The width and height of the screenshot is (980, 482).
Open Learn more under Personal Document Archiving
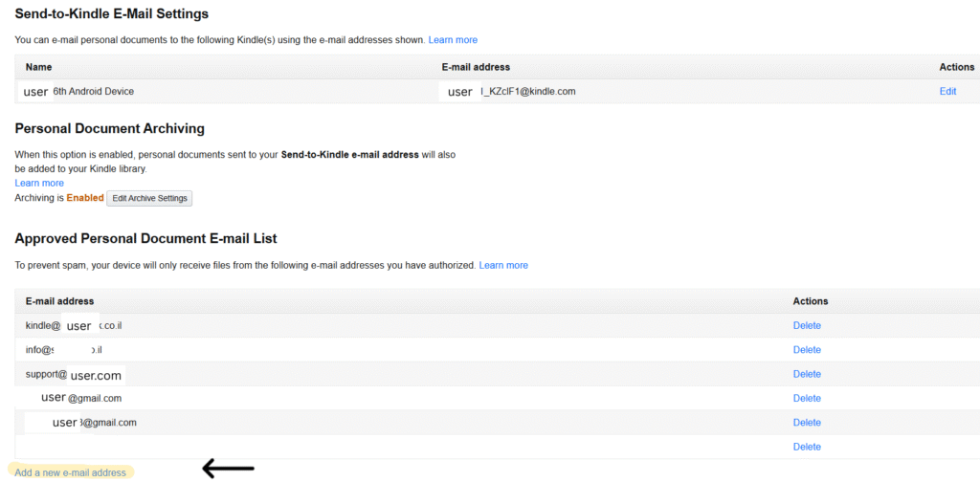[x=39, y=183]
